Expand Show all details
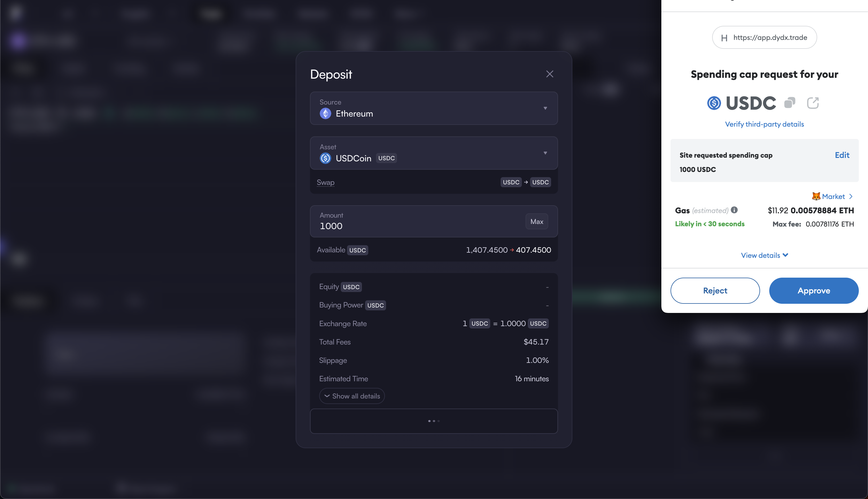Screen dimensions: 868x499 [x=352, y=396]
